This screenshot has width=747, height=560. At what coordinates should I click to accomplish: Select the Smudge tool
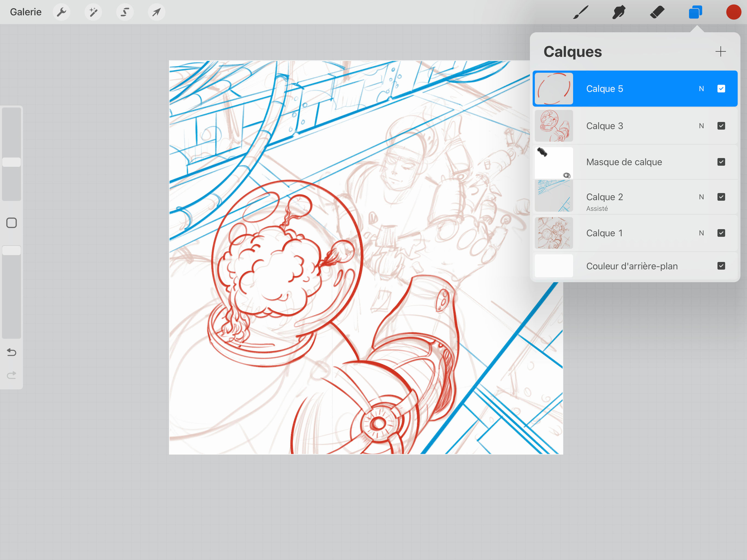[619, 12]
